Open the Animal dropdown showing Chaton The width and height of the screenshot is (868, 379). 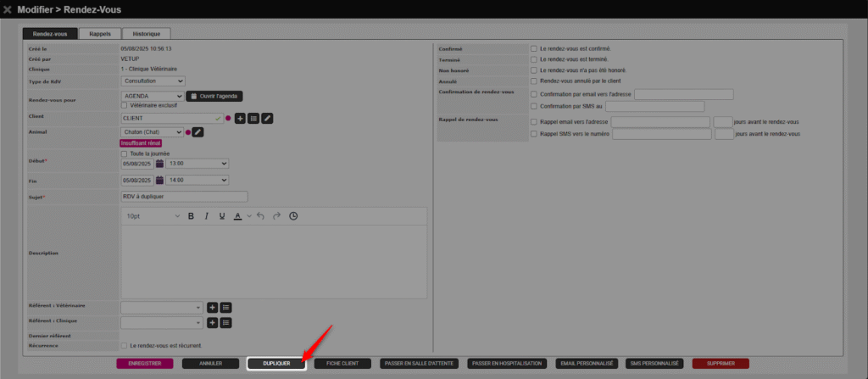coord(153,132)
